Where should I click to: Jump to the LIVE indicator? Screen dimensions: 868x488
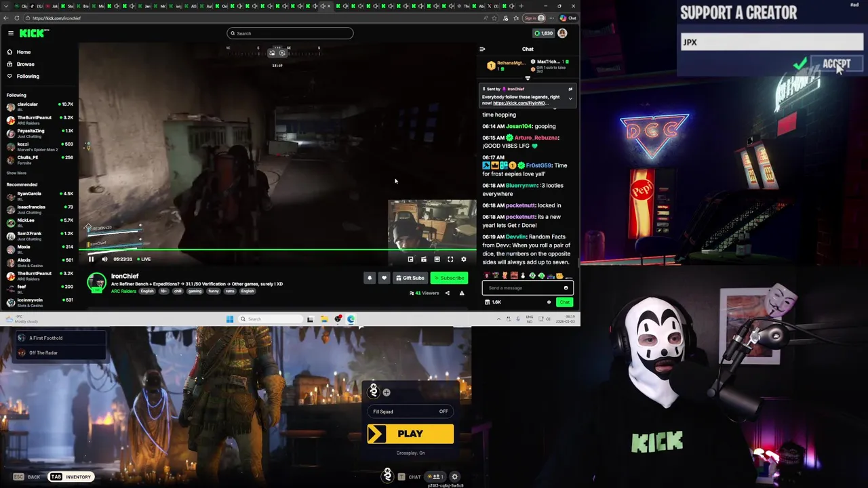coord(144,259)
